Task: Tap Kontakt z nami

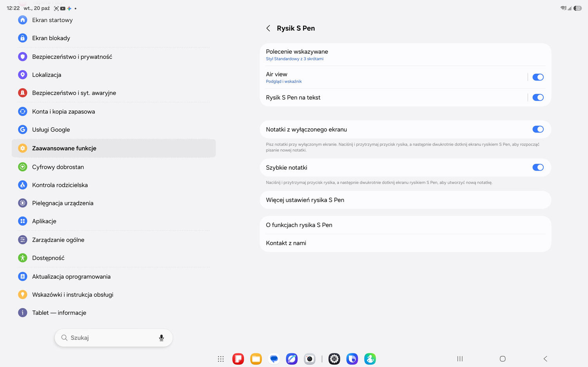Action: 405,243
